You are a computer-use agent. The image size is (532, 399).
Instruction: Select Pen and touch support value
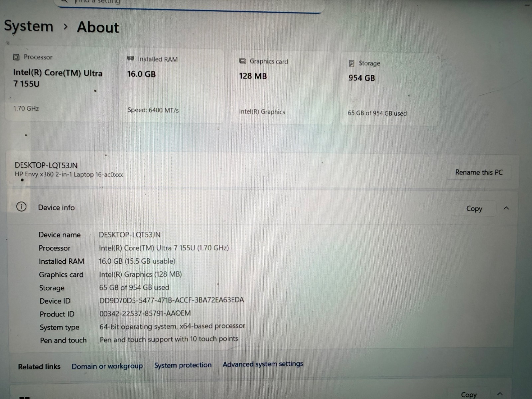click(169, 339)
